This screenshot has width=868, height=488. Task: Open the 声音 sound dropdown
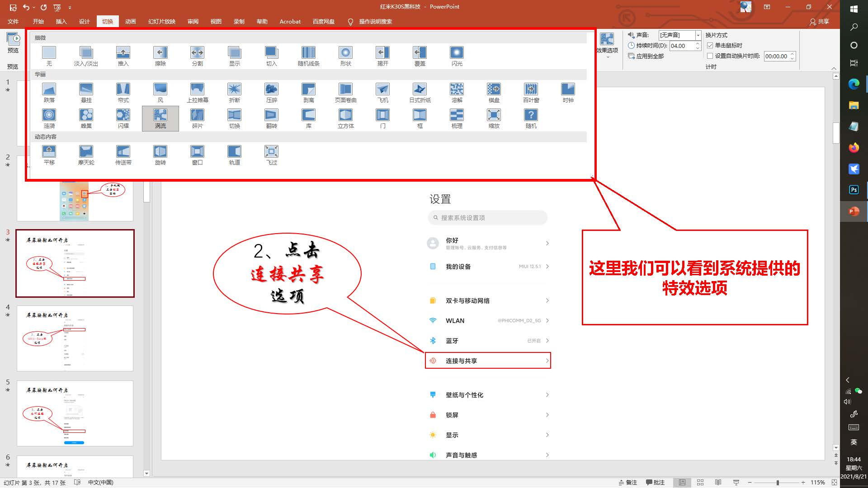(698, 35)
